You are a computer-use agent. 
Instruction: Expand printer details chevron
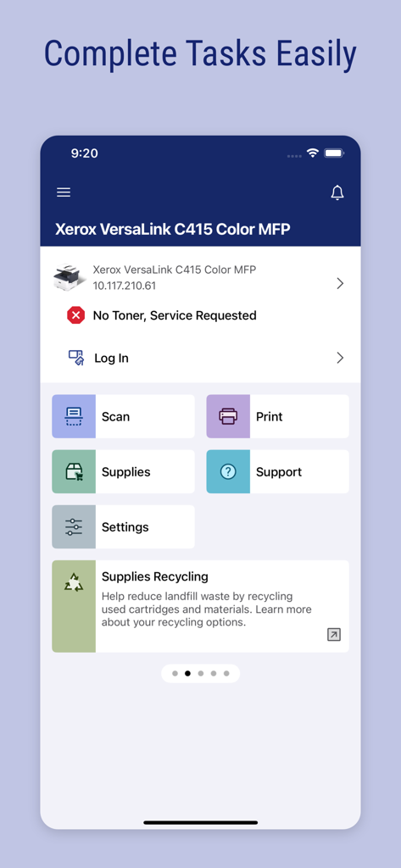[340, 283]
